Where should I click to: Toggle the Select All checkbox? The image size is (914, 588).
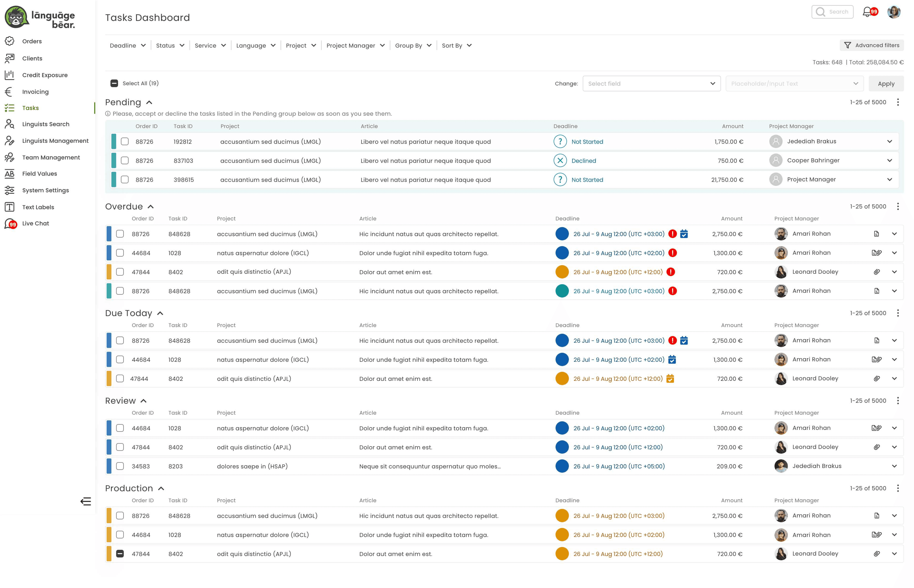click(x=114, y=83)
